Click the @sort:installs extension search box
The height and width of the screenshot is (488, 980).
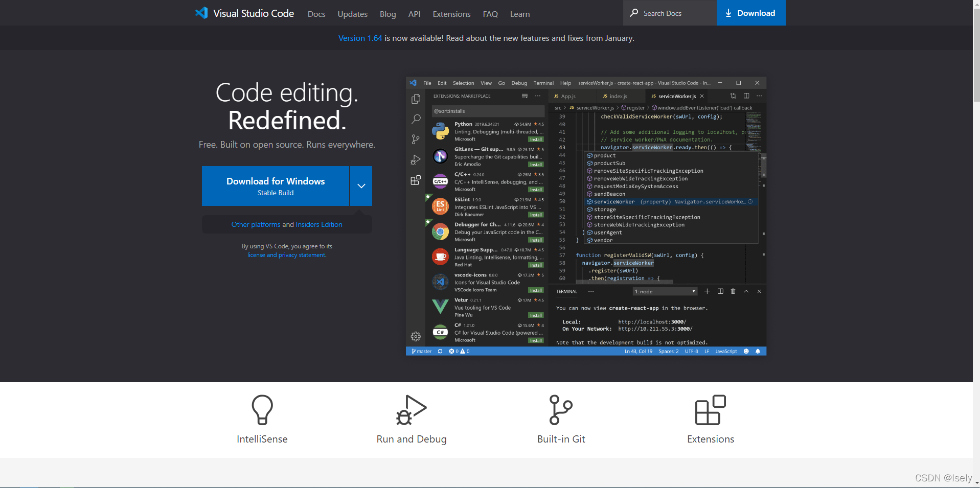point(488,111)
